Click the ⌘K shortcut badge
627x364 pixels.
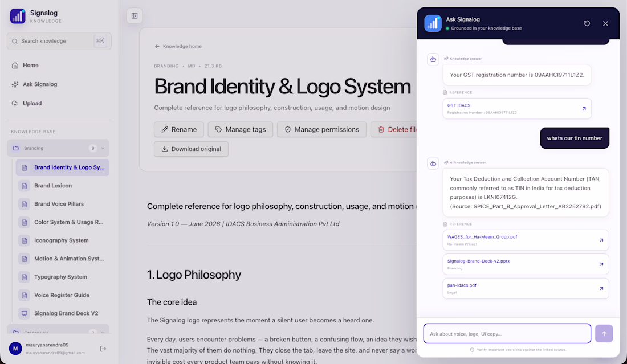coord(100,41)
